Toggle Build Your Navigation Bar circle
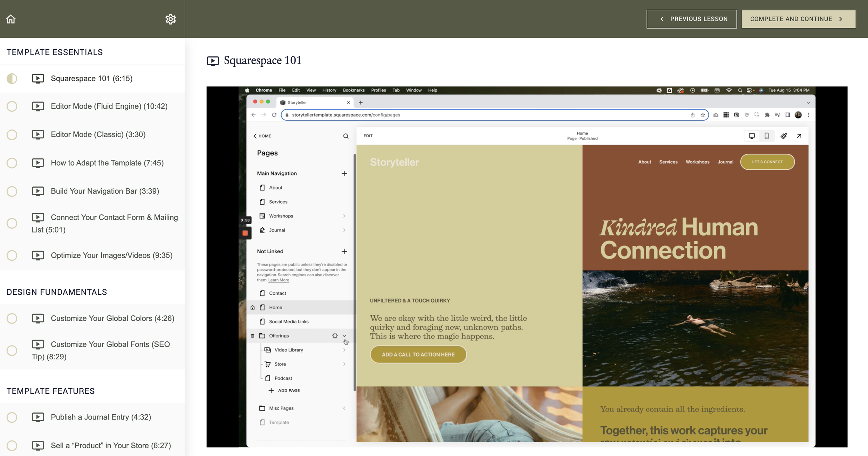868x456 pixels. [x=12, y=192]
